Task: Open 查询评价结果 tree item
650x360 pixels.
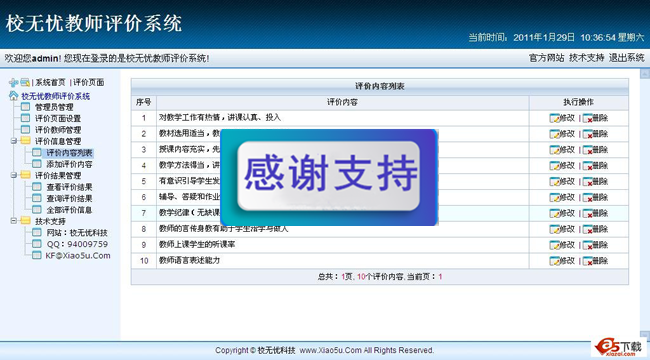Action: (x=69, y=198)
